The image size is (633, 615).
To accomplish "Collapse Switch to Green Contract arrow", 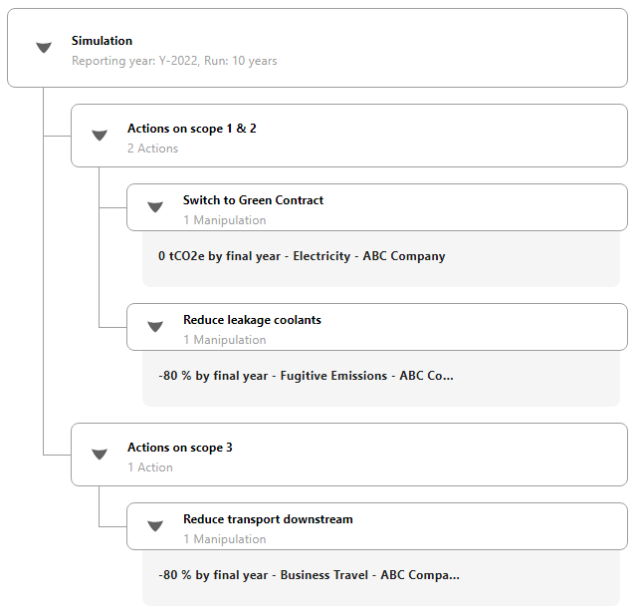I will pos(155,207).
